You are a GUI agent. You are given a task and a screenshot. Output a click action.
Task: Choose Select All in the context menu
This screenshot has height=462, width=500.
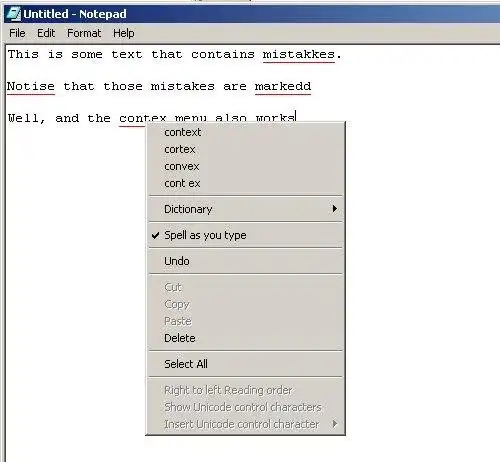245,364
